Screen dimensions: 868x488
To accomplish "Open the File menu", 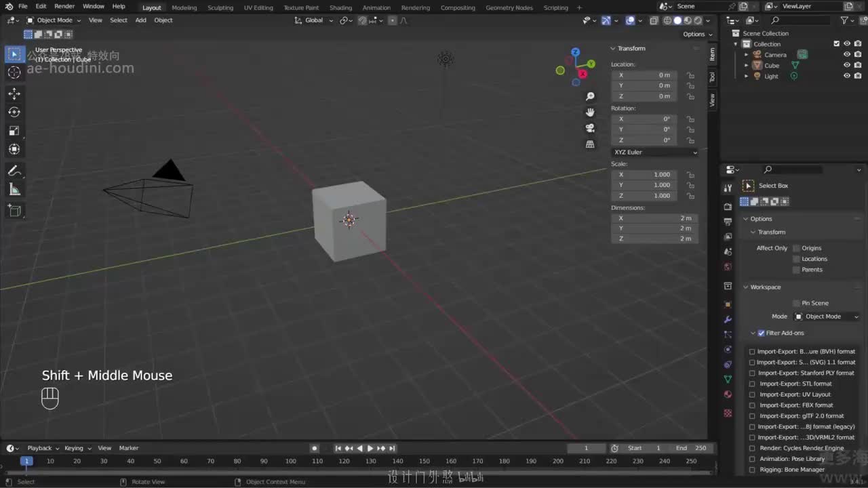I will tap(23, 7).
